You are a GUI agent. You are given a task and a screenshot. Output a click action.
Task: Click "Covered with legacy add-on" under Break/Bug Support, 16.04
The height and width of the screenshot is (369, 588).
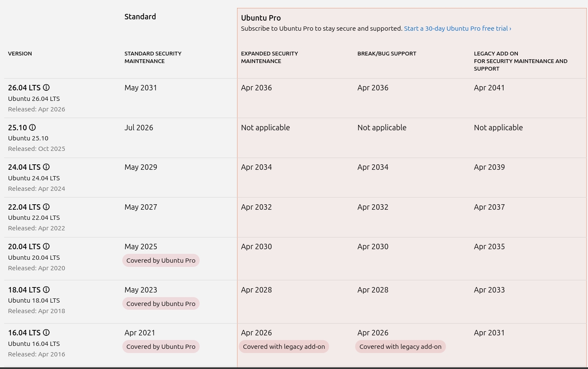pyautogui.click(x=401, y=347)
